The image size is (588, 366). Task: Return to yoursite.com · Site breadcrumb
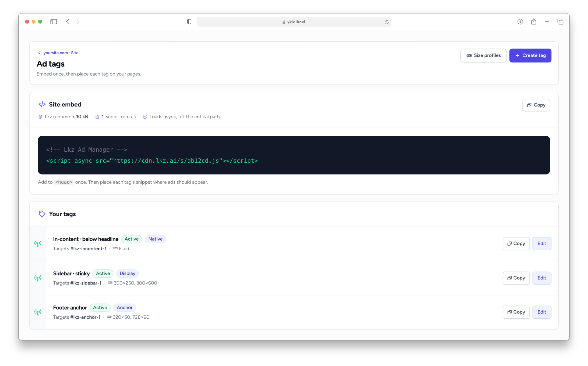tap(61, 53)
